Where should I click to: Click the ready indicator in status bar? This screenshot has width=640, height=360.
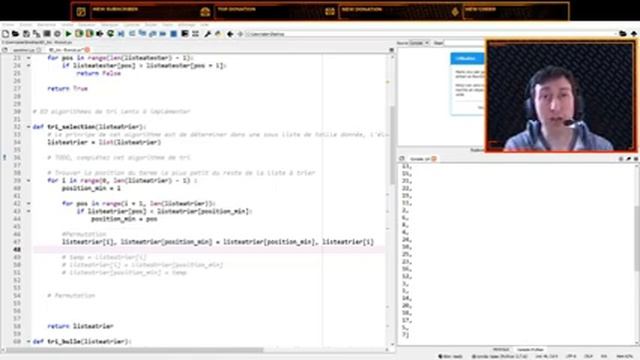pos(451,356)
